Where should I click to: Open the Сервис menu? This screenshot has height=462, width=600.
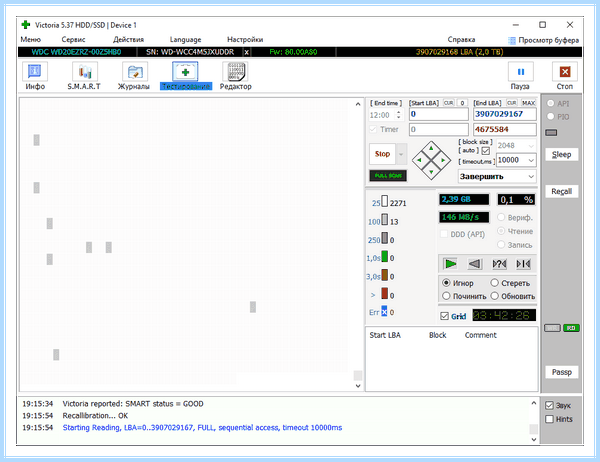click(x=73, y=39)
